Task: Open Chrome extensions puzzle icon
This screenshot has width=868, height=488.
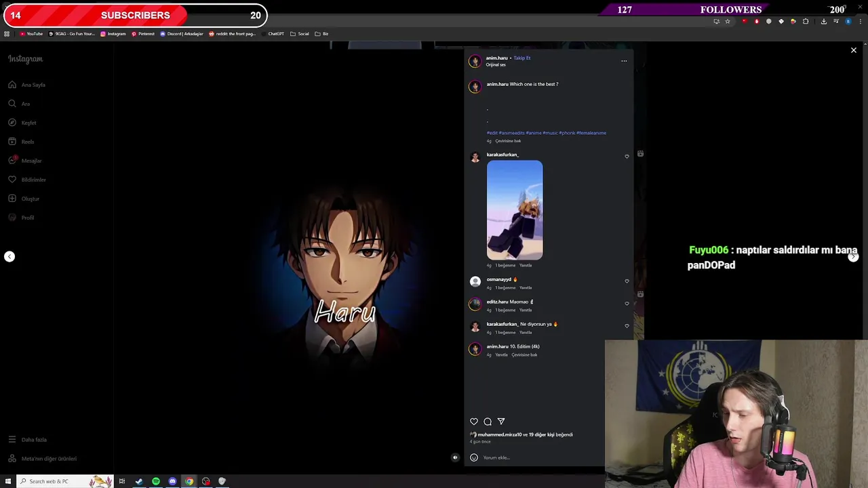Action: pos(806,22)
